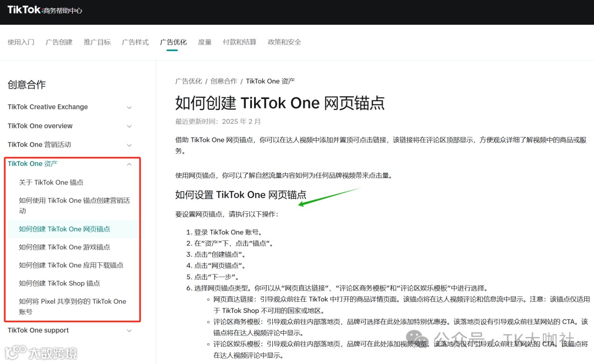
Task: Open 如何创建 TikTok Shop 锚点 article
Action: [59, 283]
